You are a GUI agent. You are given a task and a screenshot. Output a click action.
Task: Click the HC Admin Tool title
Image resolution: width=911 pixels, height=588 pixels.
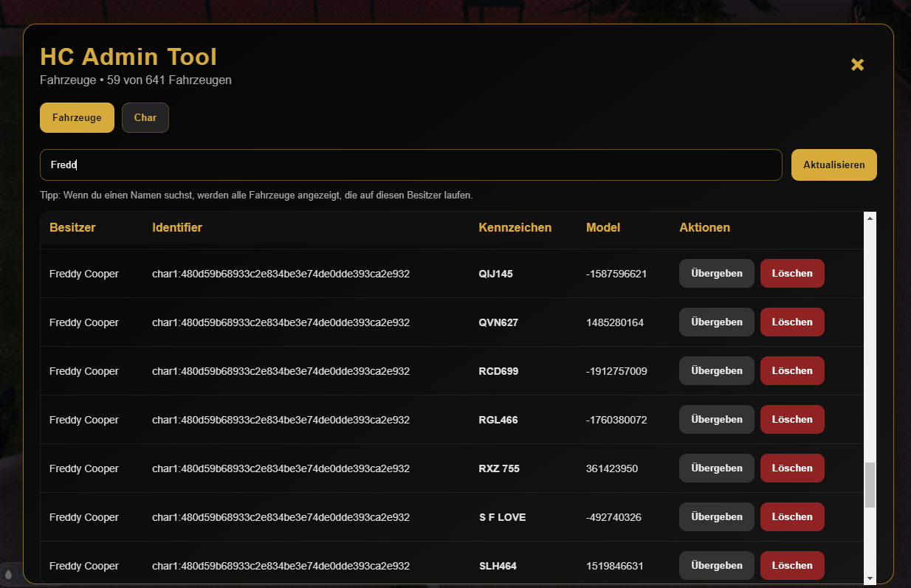pos(128,57)
